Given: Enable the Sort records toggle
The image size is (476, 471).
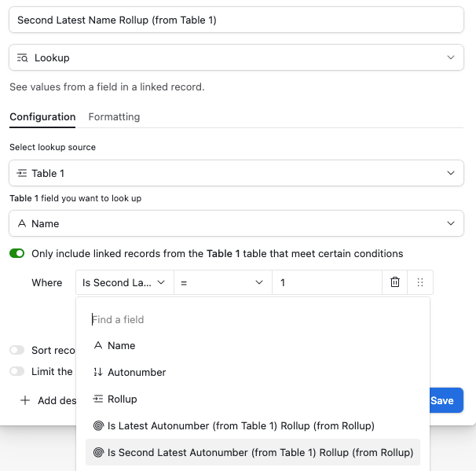Looking at the screenshot, I should (17, 350).
